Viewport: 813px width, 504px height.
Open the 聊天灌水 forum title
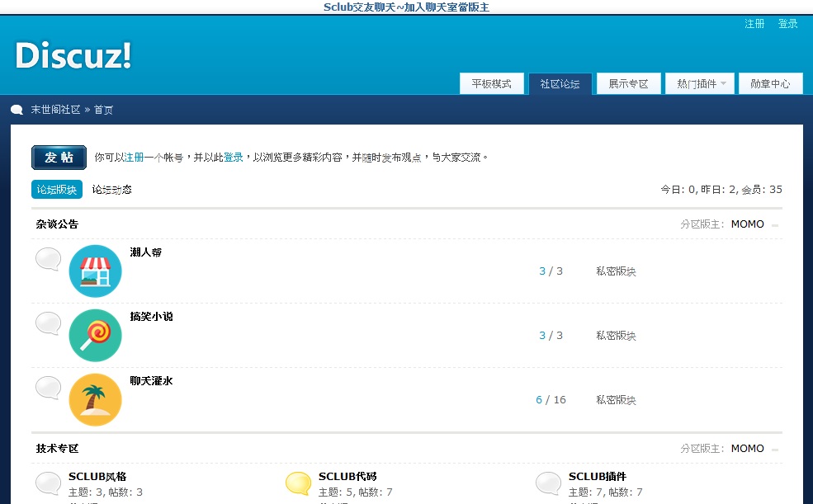[151, 381]
